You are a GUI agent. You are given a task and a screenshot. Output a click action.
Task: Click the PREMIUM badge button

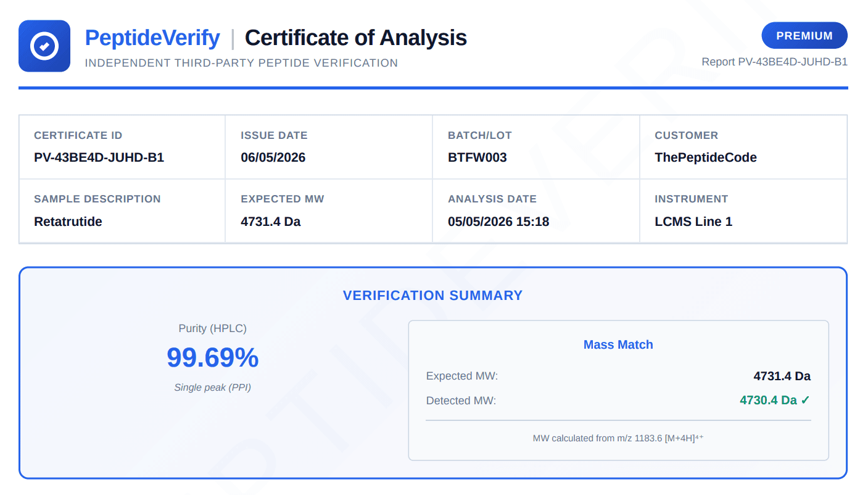point(804,36)
